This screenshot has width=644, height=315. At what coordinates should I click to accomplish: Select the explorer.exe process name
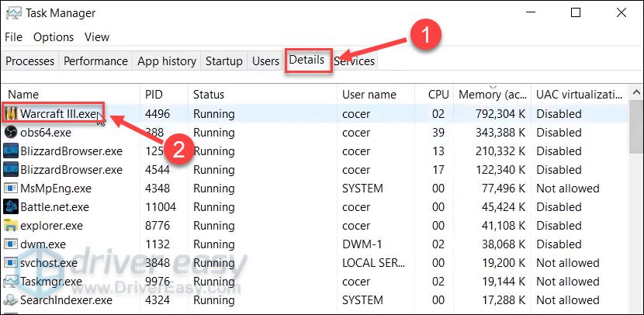pyautogui.click(x=51, y=226)
